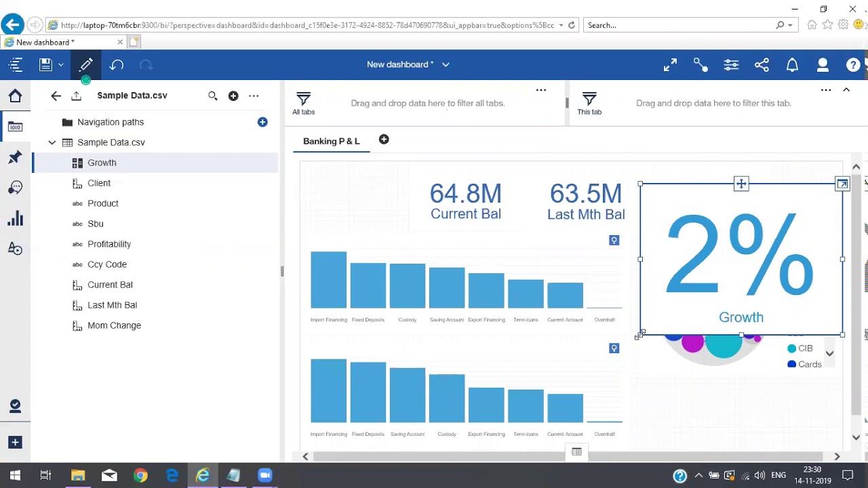Toggle edit mode with the pencil icon
Viewport: 868px width, 488px height.
point(85,65)
